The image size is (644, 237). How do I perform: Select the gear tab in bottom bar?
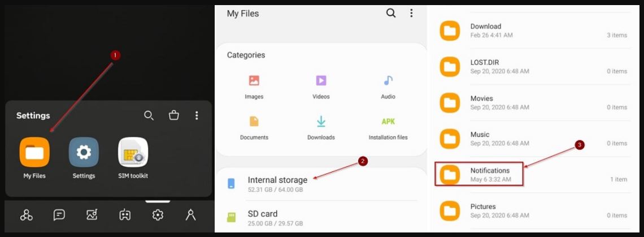point(158,214)
